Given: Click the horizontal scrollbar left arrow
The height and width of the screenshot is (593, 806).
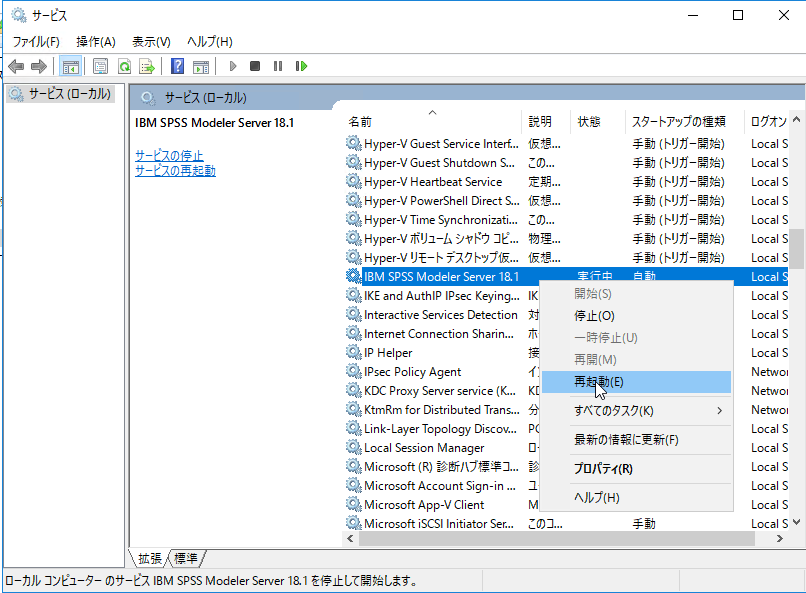Looking at the screenshot, I should [351, 539].
